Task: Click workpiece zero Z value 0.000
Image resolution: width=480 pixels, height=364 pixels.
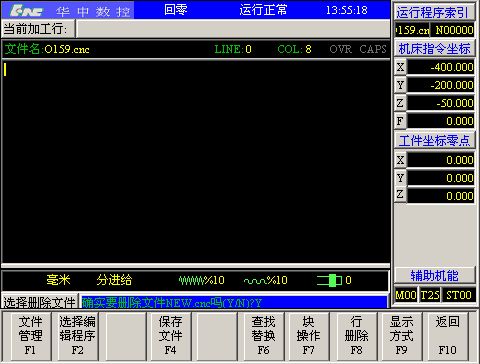Action: [x=441, y=196]
